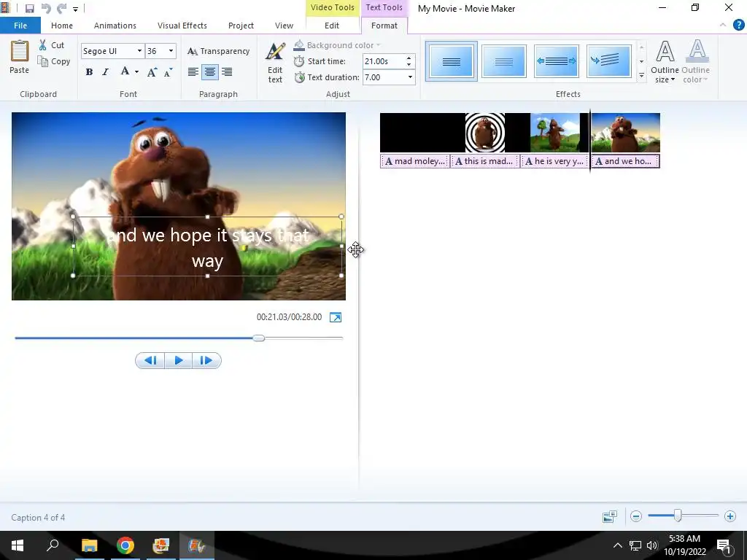Align caption text left
The height and width of the screenshot is (560, 747).
[x=193, y=72]
